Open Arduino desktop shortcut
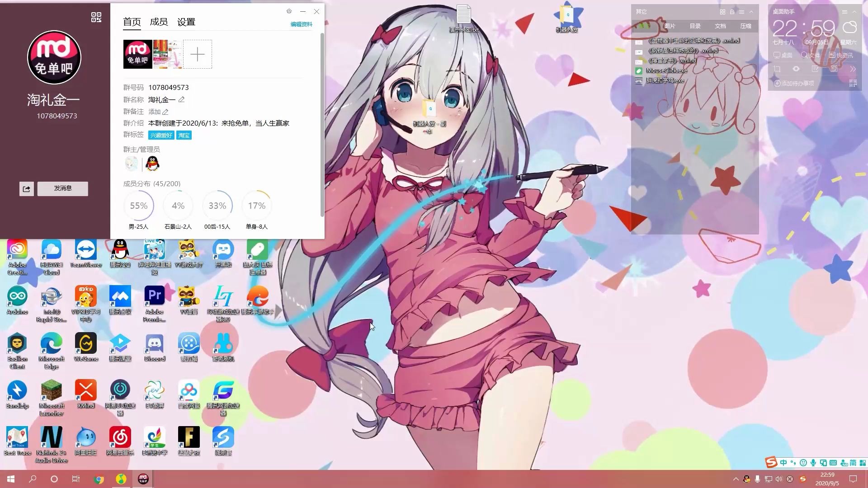Screen dimensions: 868x488 [x=17, y=300]
